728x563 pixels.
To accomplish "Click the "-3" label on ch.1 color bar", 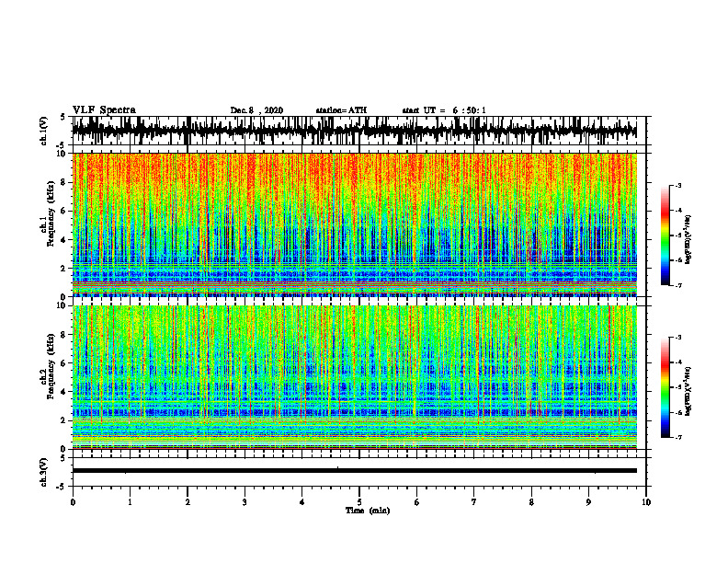I will [678, 186].
